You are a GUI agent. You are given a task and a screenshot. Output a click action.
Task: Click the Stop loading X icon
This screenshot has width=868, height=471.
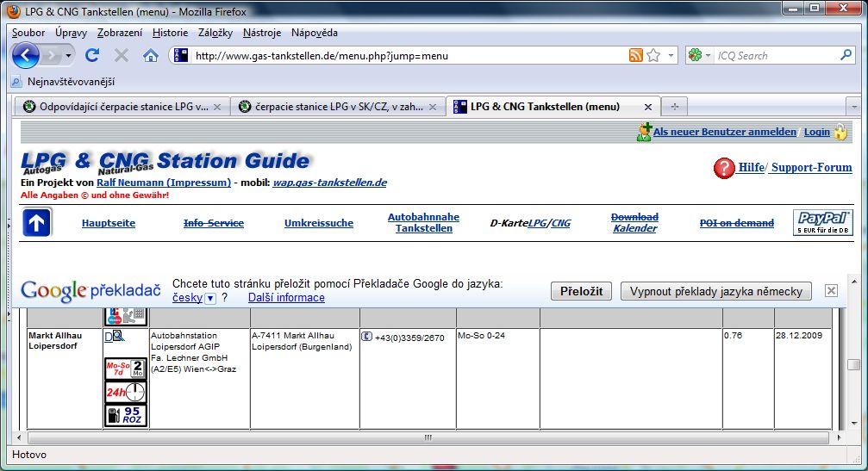122,55
